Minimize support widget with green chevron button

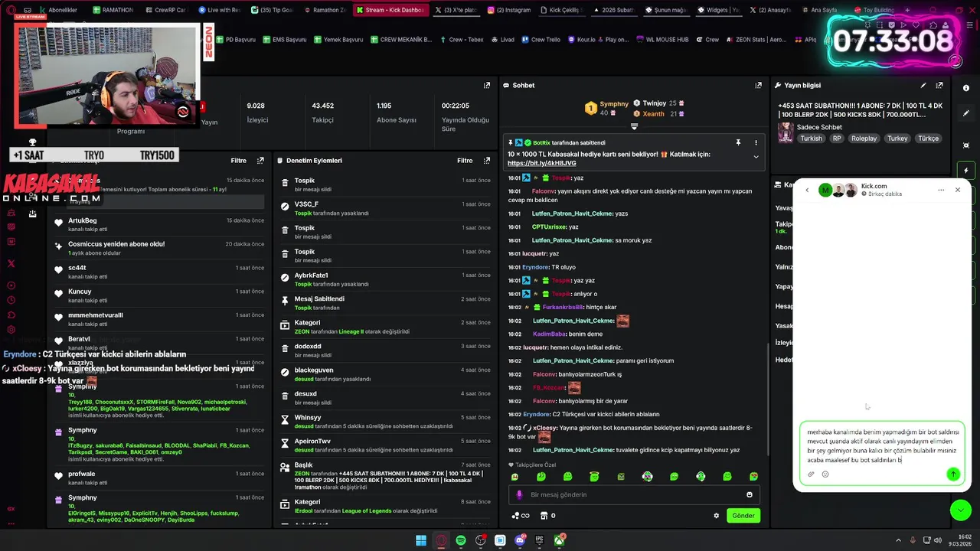click(960, 510)
